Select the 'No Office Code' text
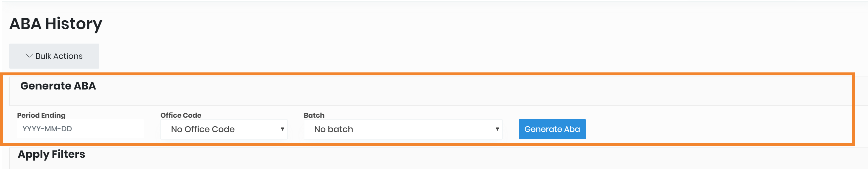 [x=203, y=129]
